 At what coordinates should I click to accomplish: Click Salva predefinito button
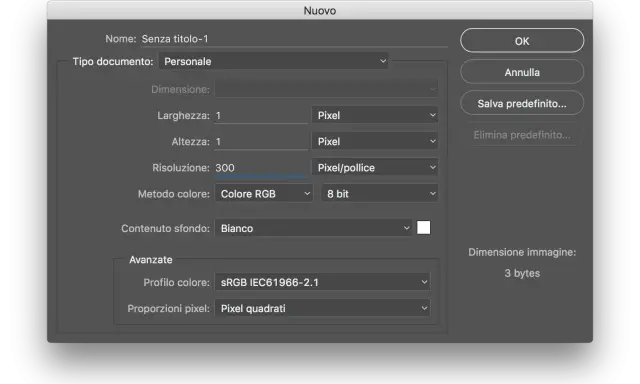522,104
